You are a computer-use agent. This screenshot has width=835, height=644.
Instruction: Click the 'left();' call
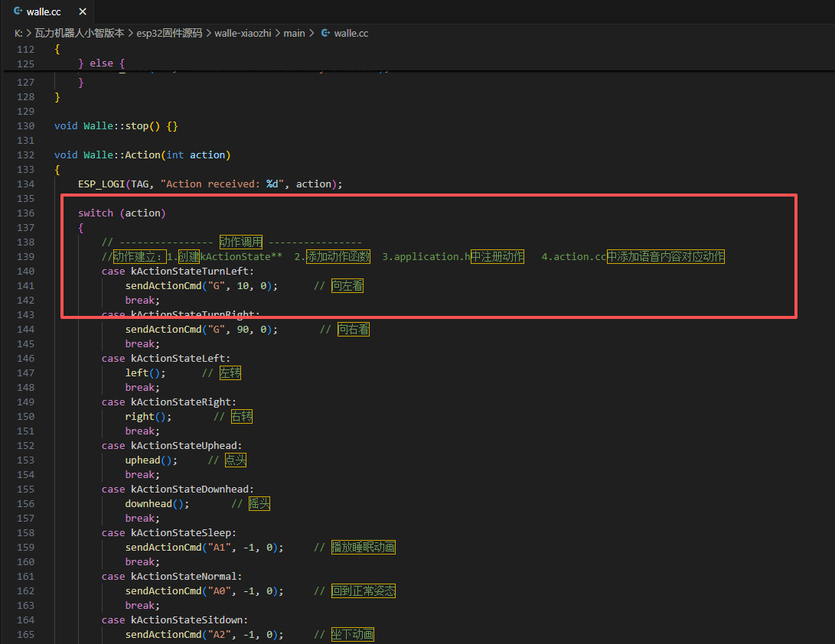[x=145, y=373]
